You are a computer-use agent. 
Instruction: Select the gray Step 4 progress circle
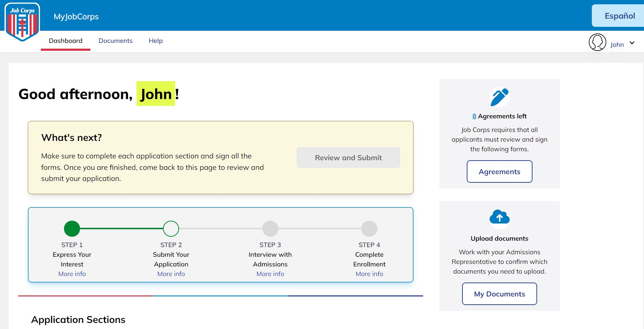click(369, 229)
